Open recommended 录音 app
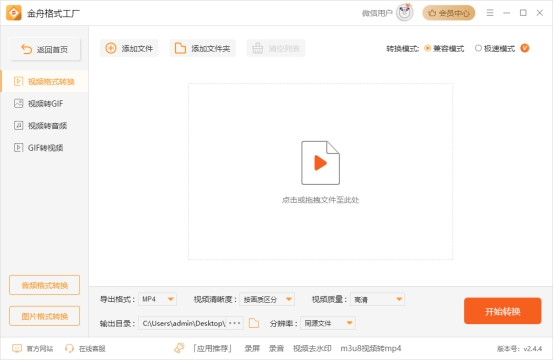The image size is (554, 360). pos(276,349)
